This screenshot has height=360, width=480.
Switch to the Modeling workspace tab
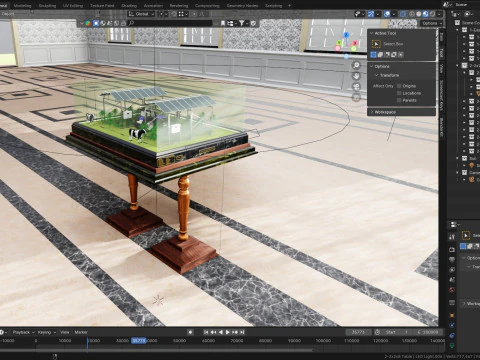coord(22,5)
